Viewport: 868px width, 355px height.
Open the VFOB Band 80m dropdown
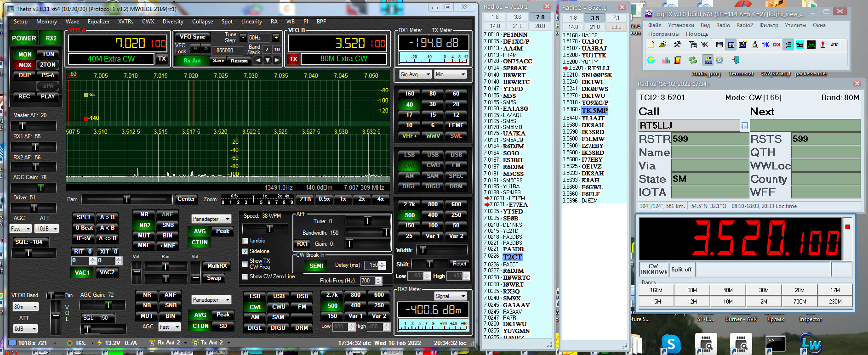pos(25,306)
